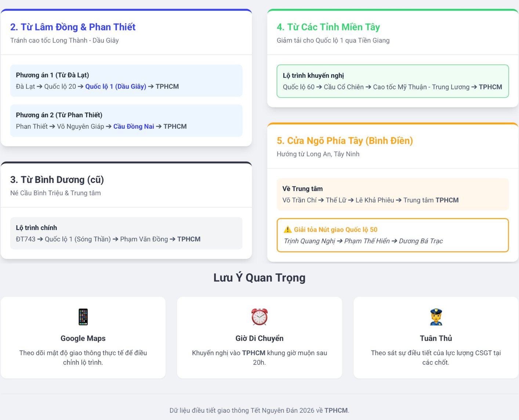Viewport: 519px width, 420px height.
Task: Click the Google Maps card title
Action: (x=83, y=338)
